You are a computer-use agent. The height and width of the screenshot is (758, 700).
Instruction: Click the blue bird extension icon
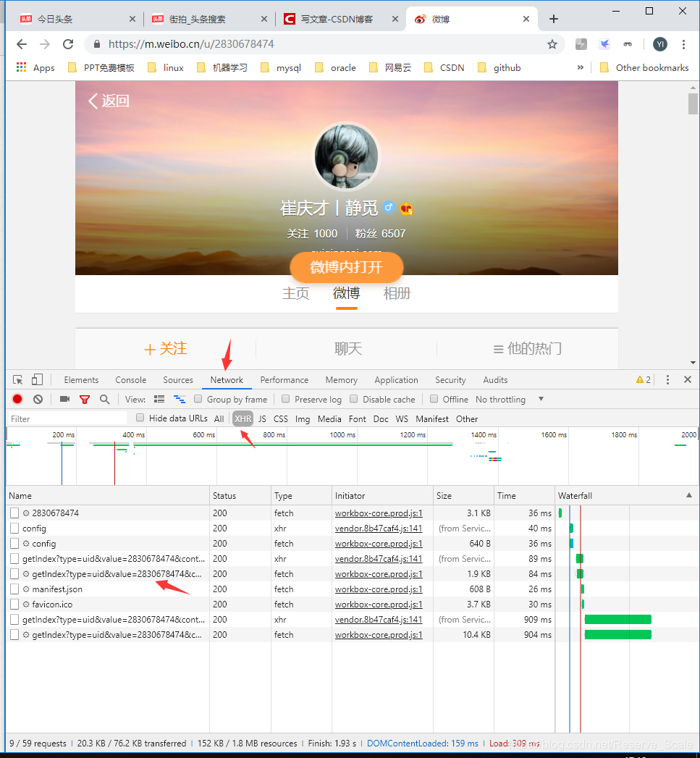[x=604, y=44]
